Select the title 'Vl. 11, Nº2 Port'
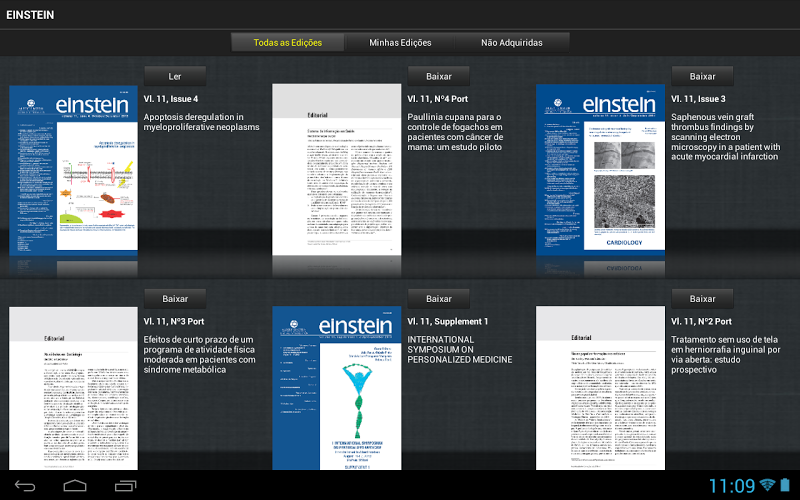The width and height of the screenshot is (800, 500). [702, 321]
